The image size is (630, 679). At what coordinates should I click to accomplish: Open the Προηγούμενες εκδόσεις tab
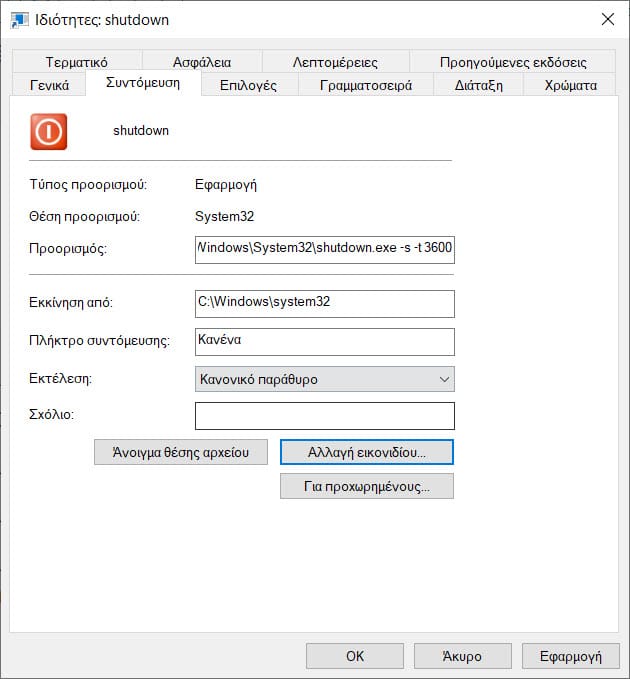(x=512, y=62)
